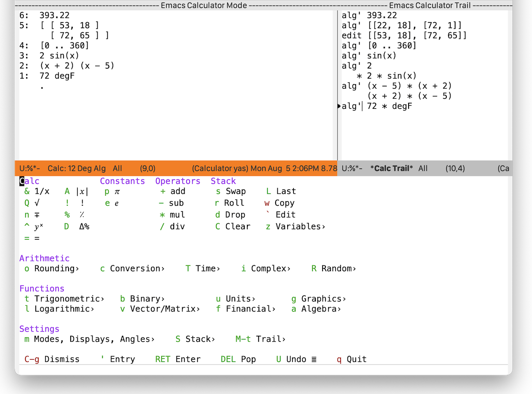Select the absolute value |x| command

pyautogui.click(x=76, y=191)
